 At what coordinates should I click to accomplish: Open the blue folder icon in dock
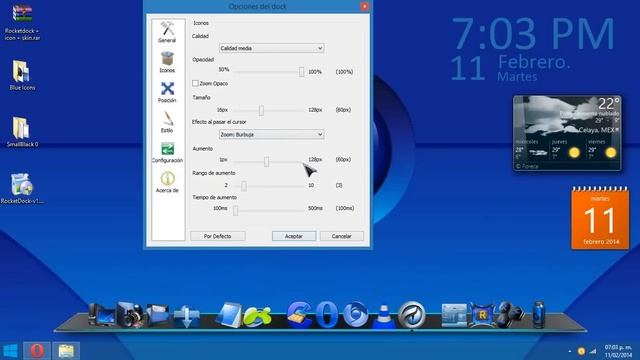click(158, 315)
